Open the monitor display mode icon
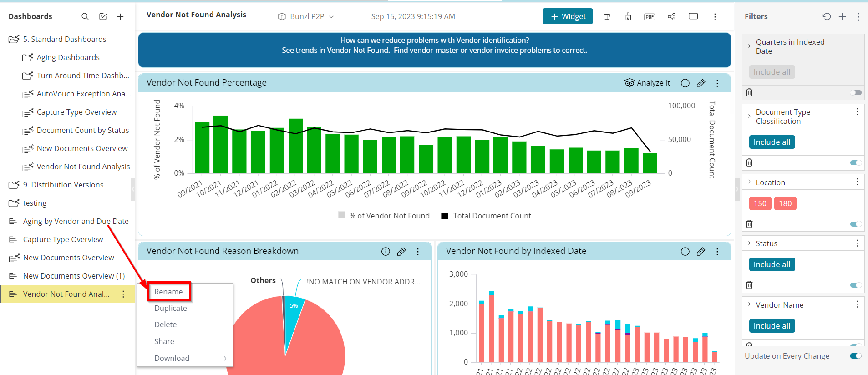The width and height of the screenshot is (868, 375). (693, 17)
